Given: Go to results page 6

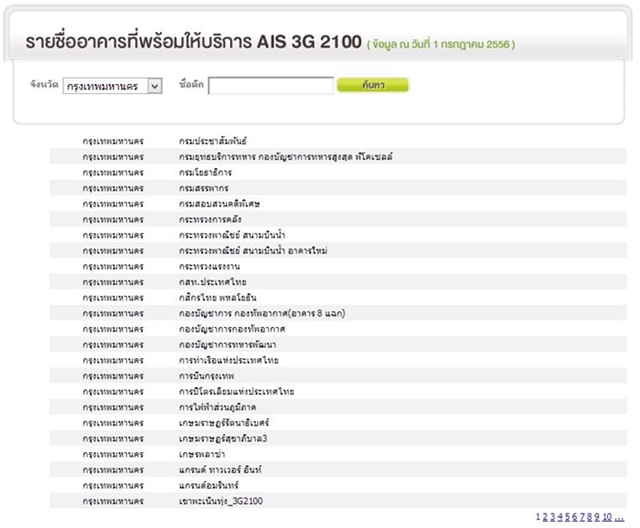Looking at the screenshot, I should (x=575, y=517).
